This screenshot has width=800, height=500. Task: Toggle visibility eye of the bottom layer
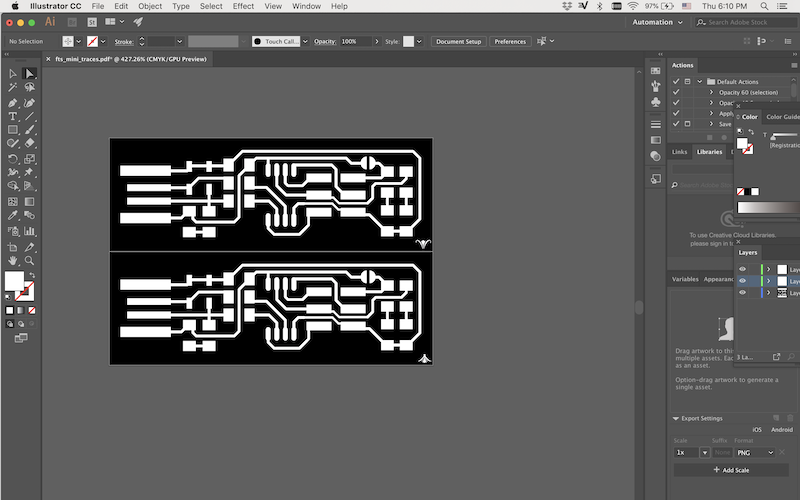pos(743,292)
